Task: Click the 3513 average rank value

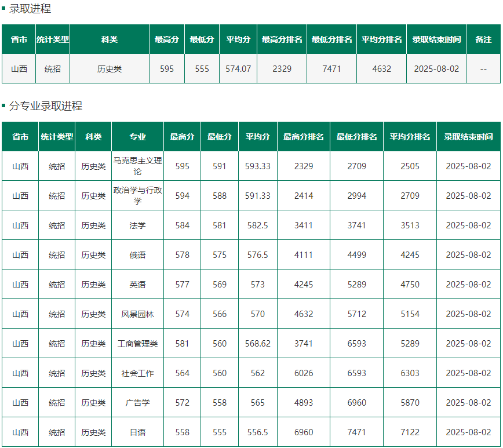Action: click(x=410, y=225)
